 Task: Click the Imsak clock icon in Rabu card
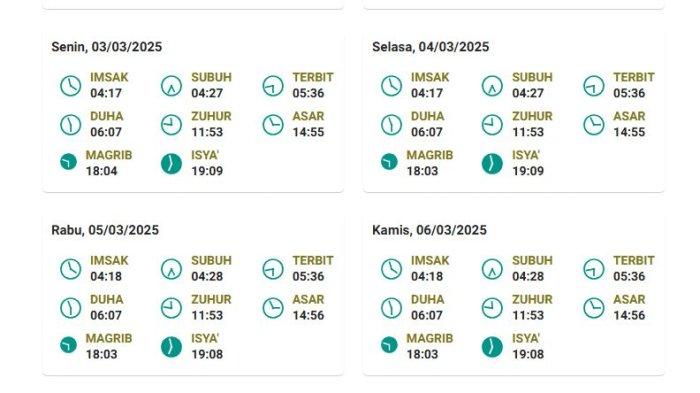click(71, 269)
